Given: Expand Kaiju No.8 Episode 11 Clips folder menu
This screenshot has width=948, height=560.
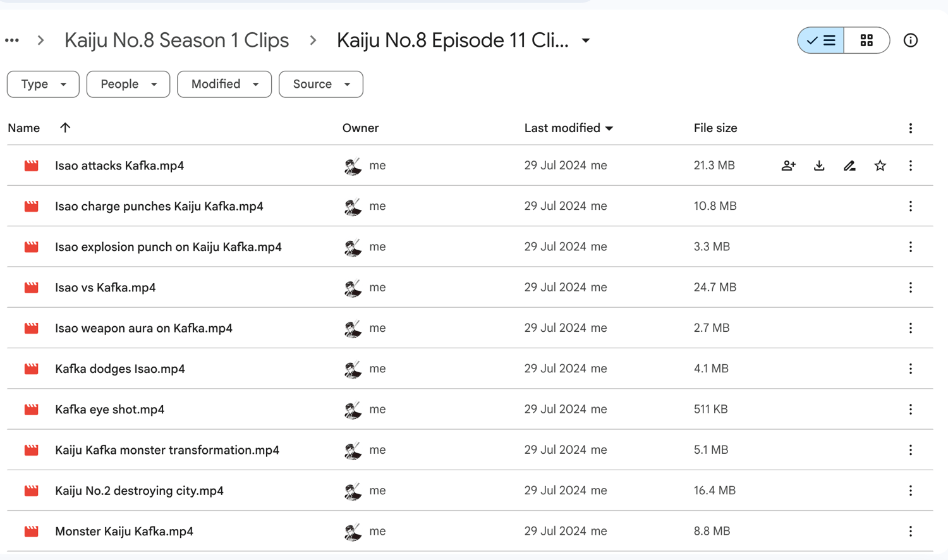Looking at the screenshot, I should [586, 40].
